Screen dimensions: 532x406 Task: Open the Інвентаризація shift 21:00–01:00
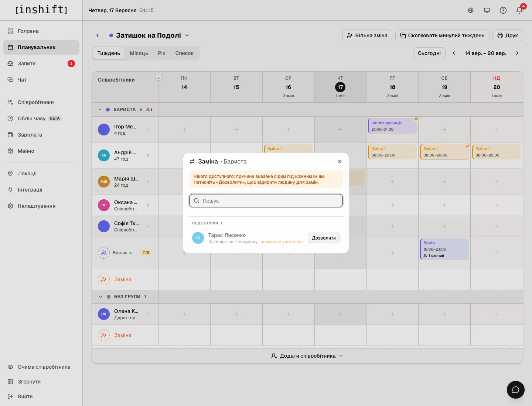392,126
